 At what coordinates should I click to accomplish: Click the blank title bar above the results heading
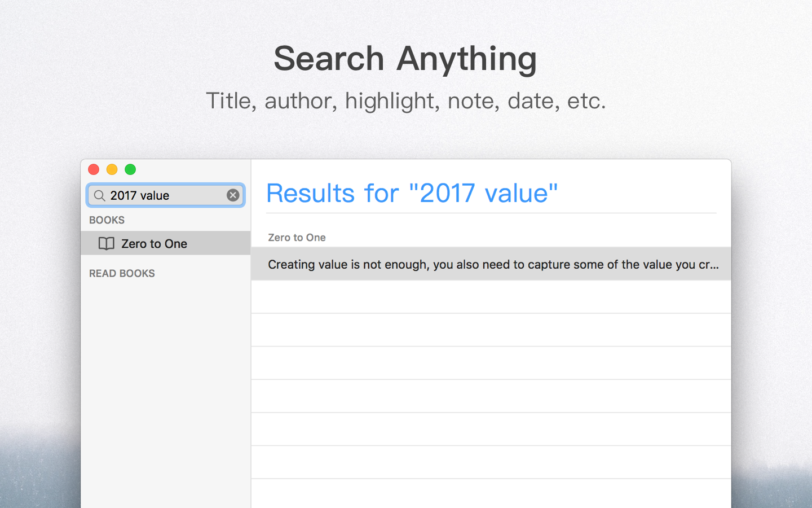pyautogui.click(x=491, y=168)
